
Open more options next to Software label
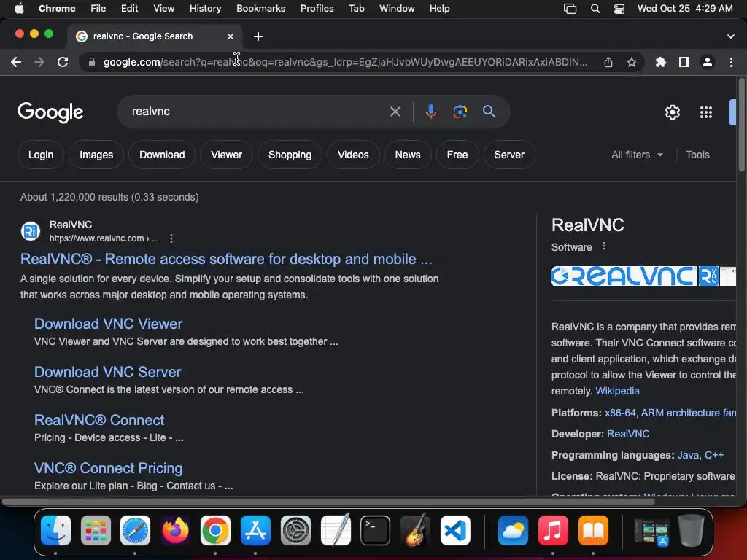click(x=604, y=246)
